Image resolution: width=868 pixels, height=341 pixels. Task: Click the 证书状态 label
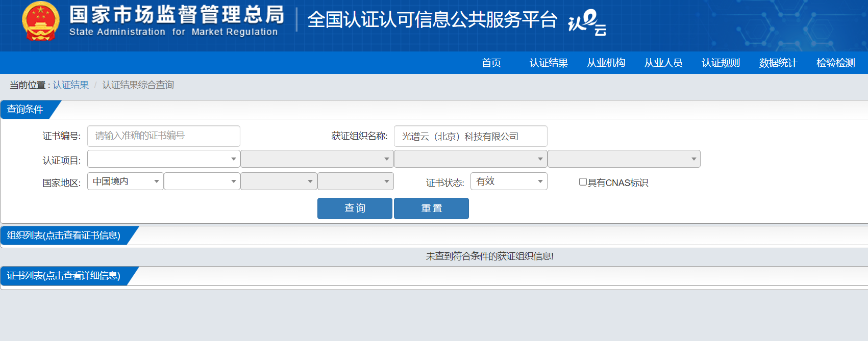[445, 183]
